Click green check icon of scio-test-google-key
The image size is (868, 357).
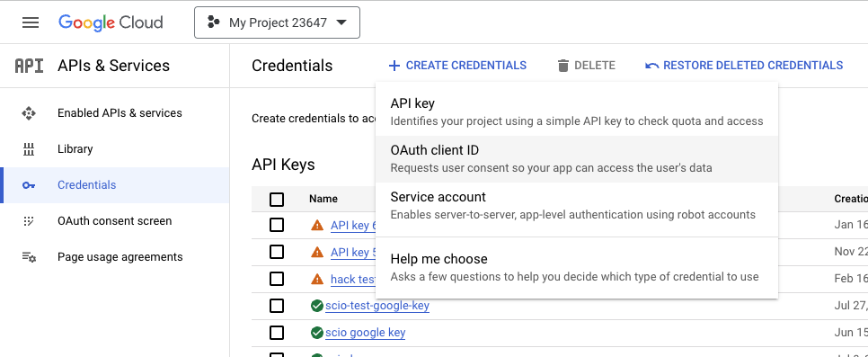coord(317,306)
